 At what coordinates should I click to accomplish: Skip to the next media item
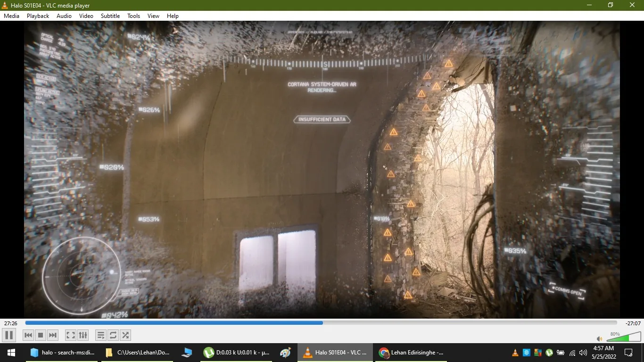tap(53, 335)
